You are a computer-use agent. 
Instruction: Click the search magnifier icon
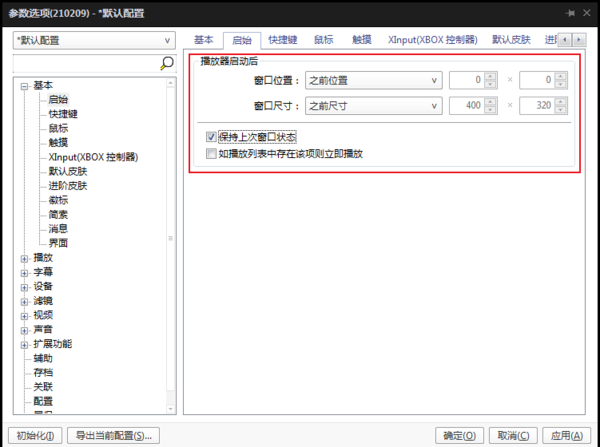167,63
